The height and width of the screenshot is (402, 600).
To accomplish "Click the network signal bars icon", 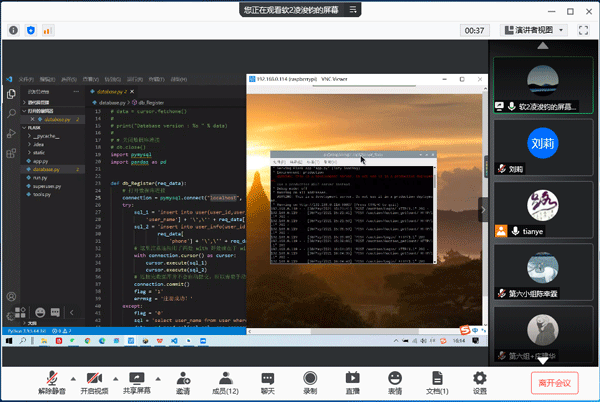I will 47,30.
